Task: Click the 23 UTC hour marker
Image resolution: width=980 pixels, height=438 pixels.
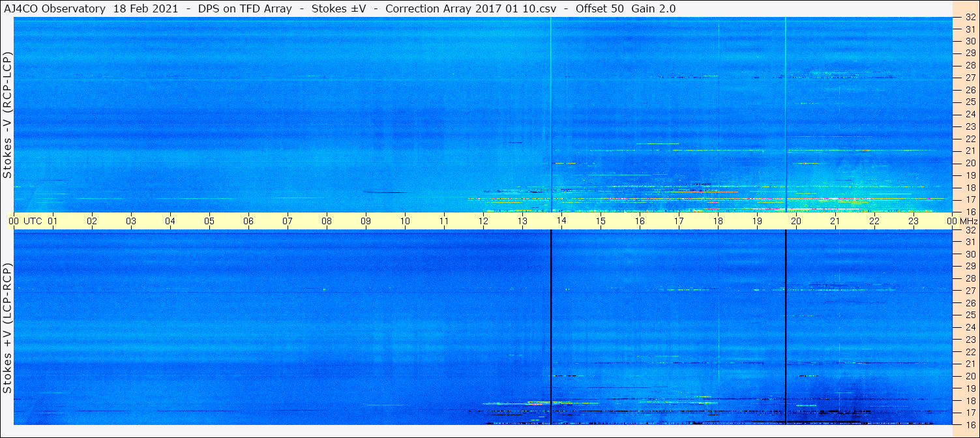Action: pyautogui.click(x=913, y=221)
